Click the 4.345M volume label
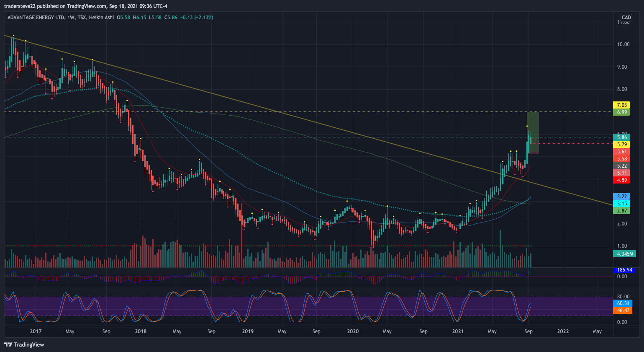 (625, 254)
